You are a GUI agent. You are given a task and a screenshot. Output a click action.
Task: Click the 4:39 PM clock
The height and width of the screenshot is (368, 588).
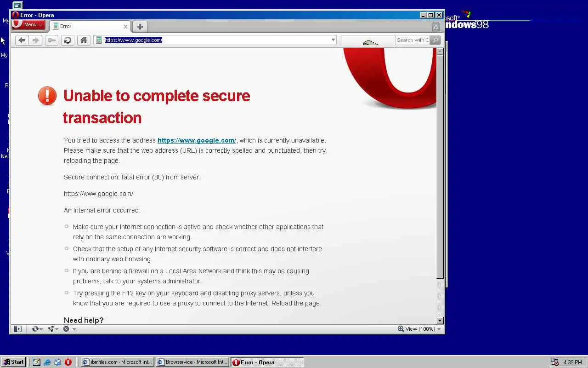pyautogui.click(x=572, y=362)
